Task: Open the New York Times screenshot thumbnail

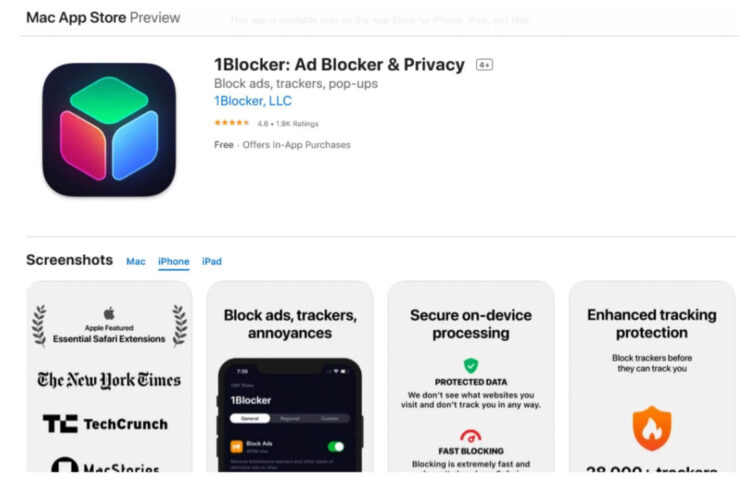Action: point(109,377)
